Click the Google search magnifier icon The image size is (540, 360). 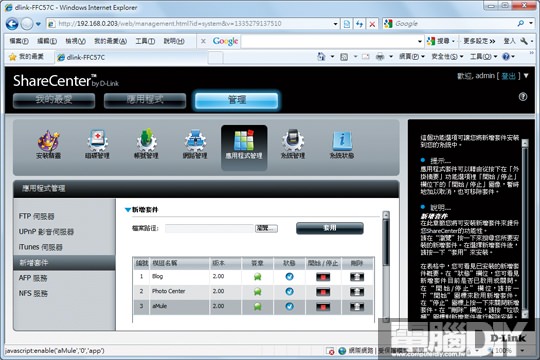pyautogui.click(x=521, y=23)
